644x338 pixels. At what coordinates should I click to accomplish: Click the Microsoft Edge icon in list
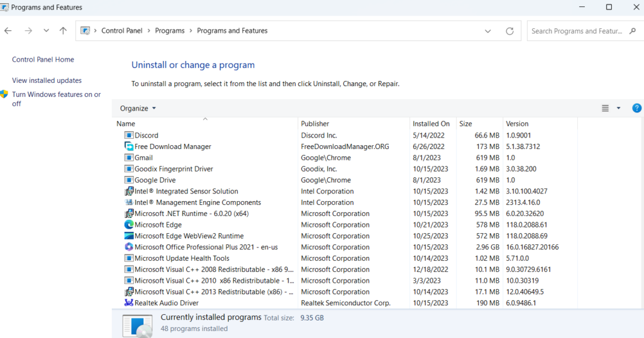click(129, 225)
